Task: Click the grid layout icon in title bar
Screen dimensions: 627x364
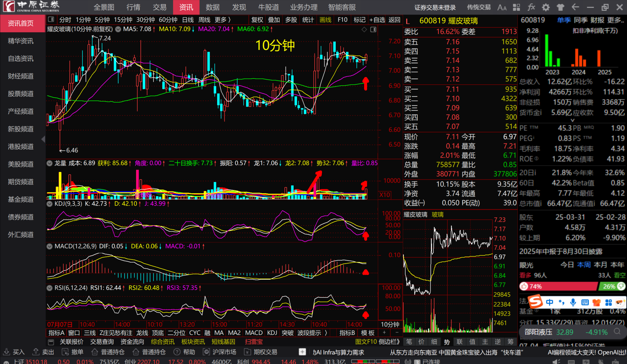Action: point(517,7)
